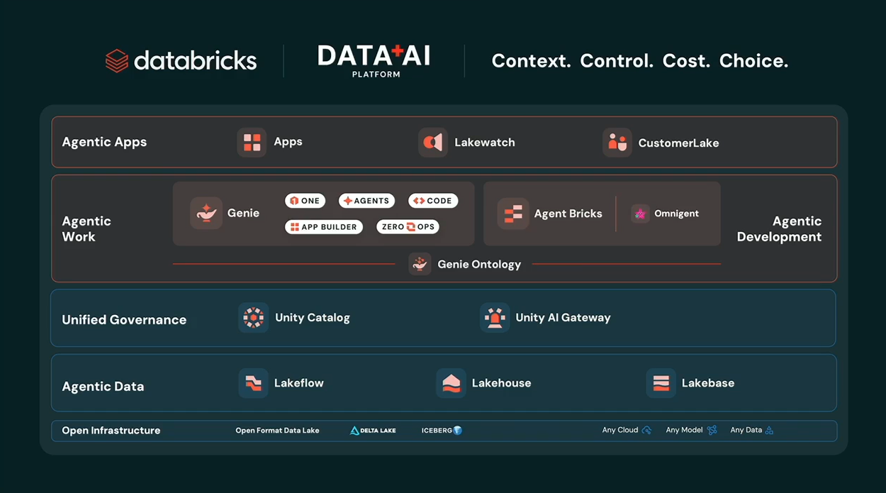Select the ONE pill badge
This screenshot has height=493, width=886.
[305, 201]
